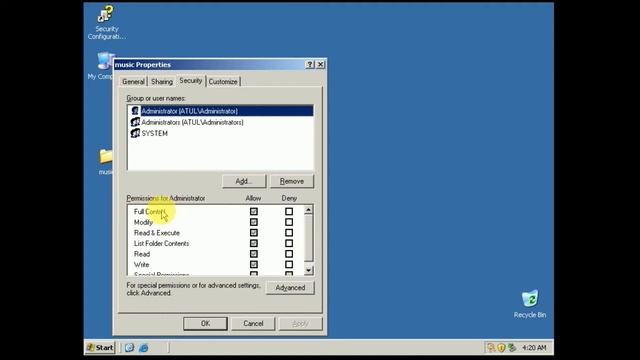Open Advanced security settings
Screen dimensions: 640x360
(x=290, y=288)
